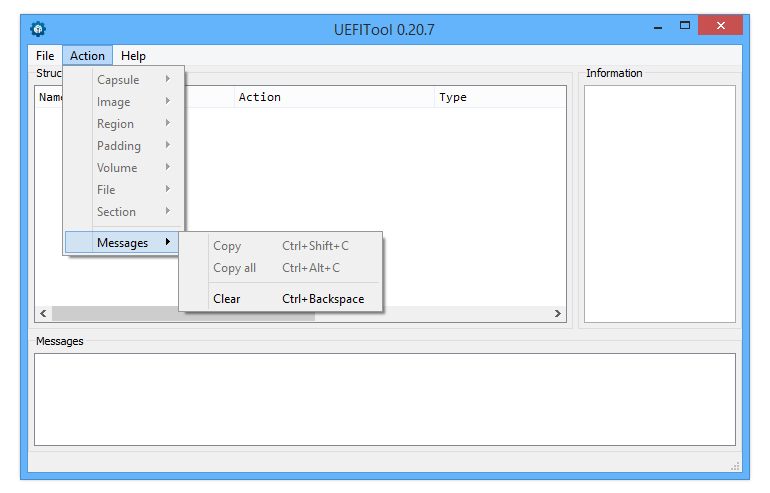
Task: Click inside the Messages list box
Action: click(x=385, y=399)
